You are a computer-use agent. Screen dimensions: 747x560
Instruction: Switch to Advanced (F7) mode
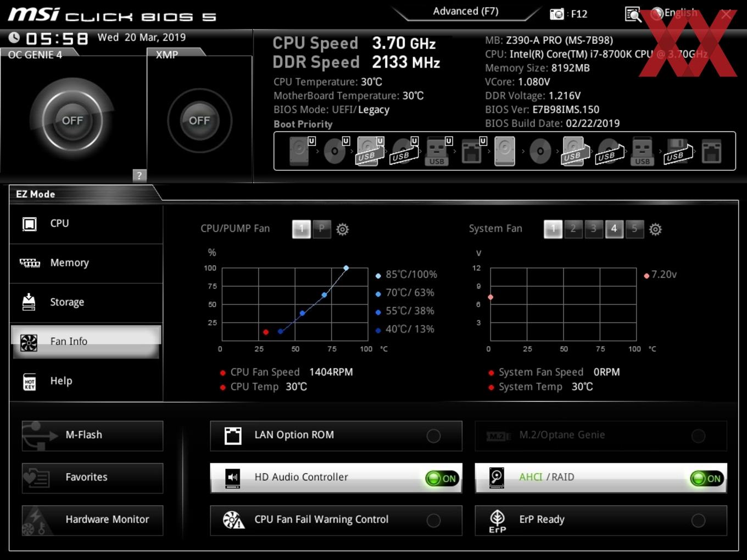466,12
